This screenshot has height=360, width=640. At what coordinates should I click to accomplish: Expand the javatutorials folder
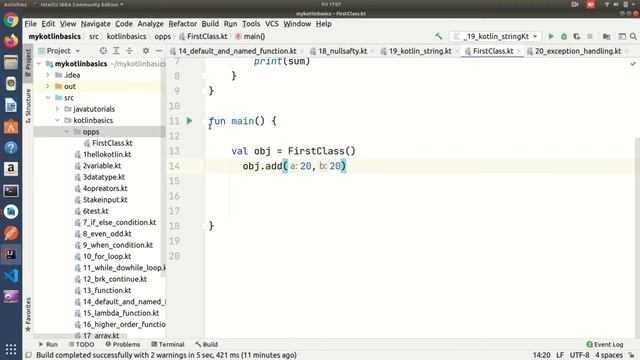point(57,109)
